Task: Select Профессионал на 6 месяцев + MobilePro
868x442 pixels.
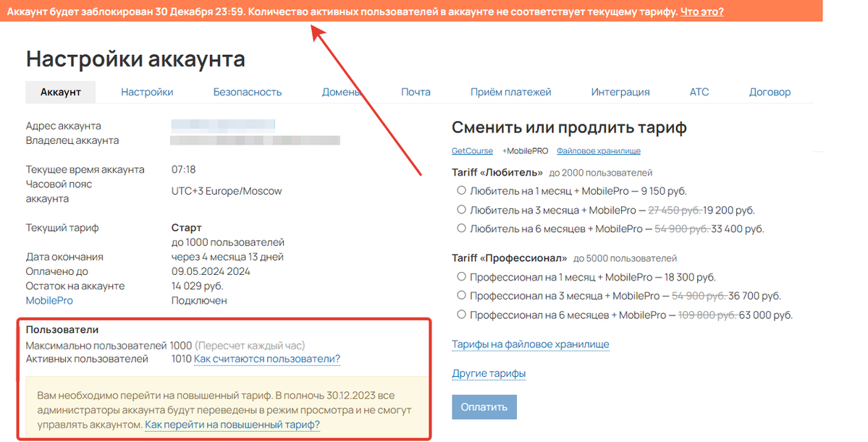Action: [x=461, y=314]
